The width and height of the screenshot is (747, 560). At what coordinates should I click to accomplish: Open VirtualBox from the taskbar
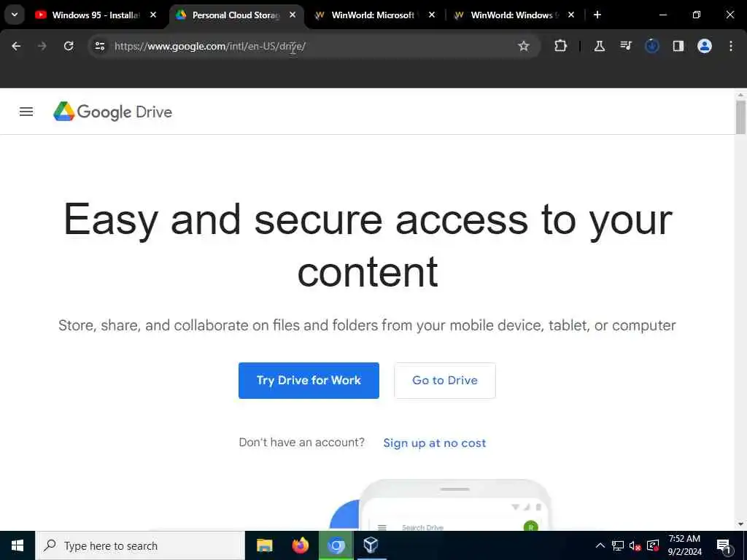371,545
